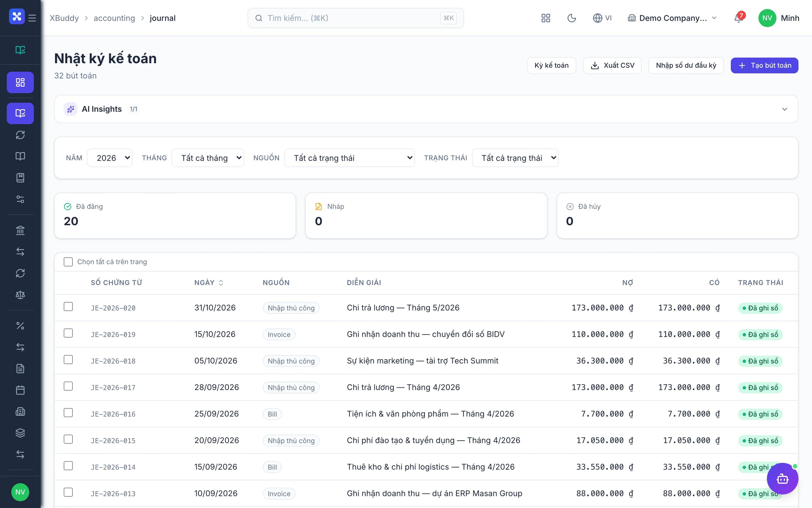The image size is (812, 508).
Task: Open the floating chatbot assistant button
Action: click(x=782, y=478)
